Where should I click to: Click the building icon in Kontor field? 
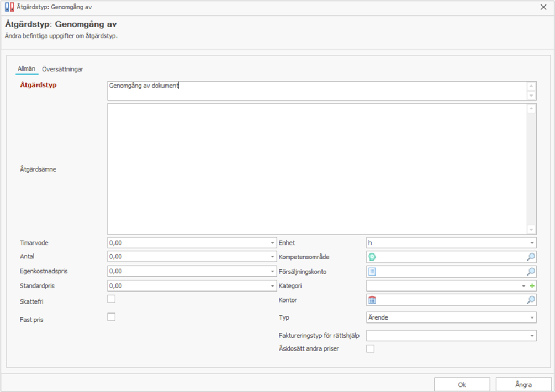click(372, 300)
